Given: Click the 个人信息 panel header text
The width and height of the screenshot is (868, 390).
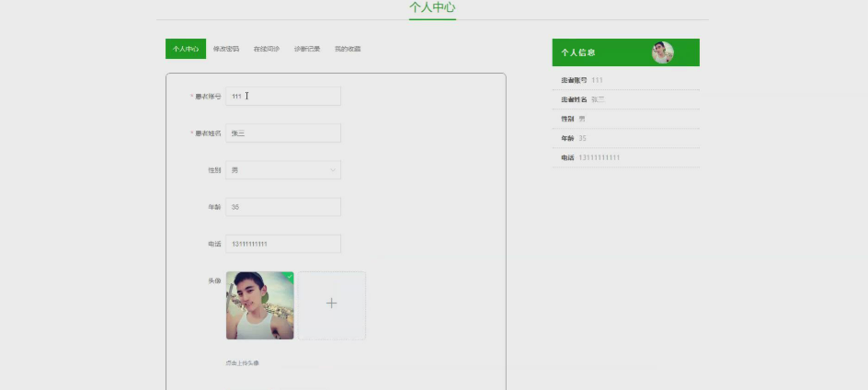Looking at the screenshot, I should tap(578, 52).
